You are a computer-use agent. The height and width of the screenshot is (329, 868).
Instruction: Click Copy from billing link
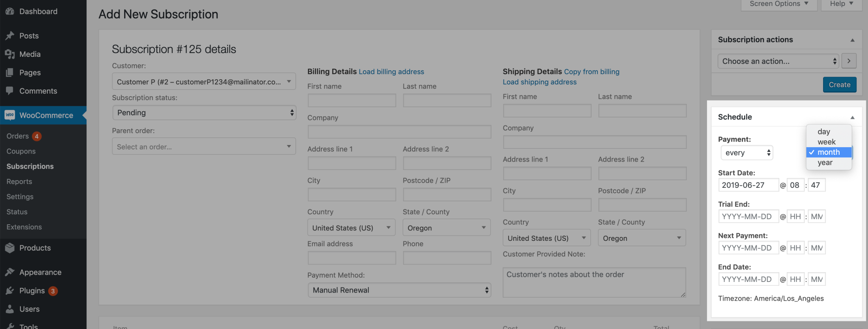592,72
